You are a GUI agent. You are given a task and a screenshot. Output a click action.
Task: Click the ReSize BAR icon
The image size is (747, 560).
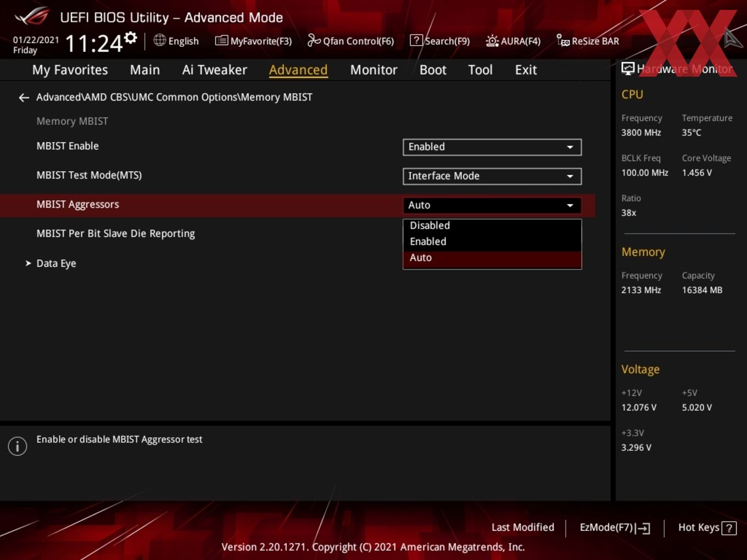(x=563, y=40)
